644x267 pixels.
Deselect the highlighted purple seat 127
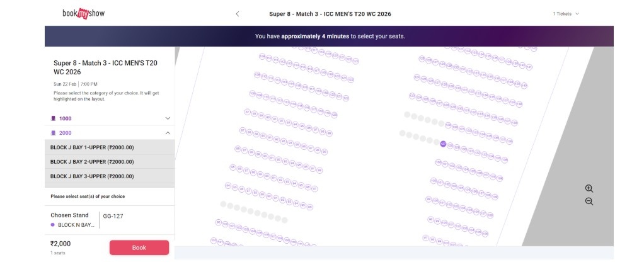tap(443, 144)
